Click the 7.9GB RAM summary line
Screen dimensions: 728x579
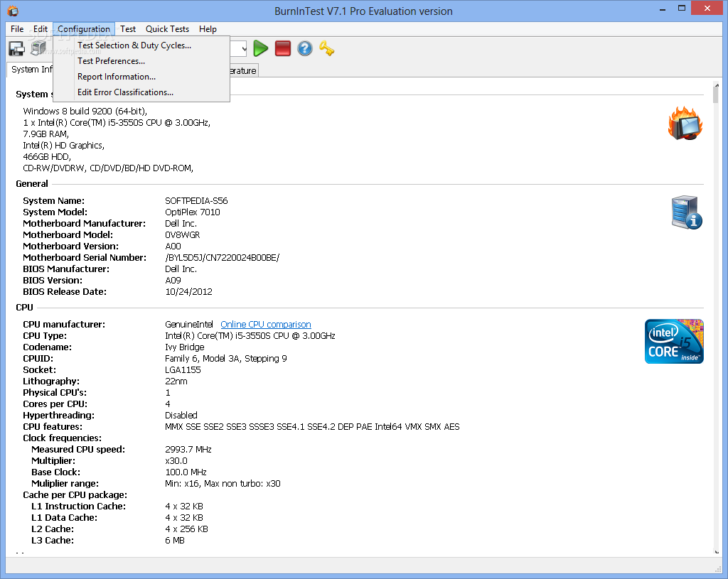[x=46, y=134]
